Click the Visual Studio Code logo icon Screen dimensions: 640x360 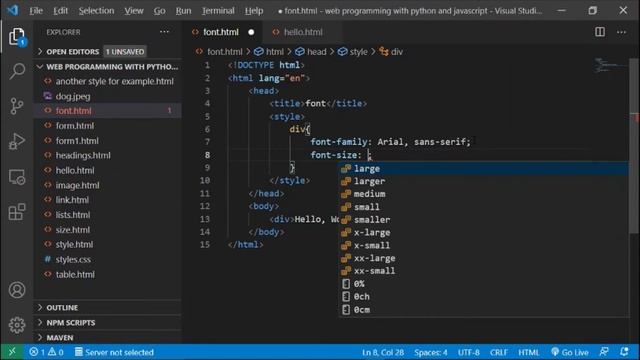13,10
